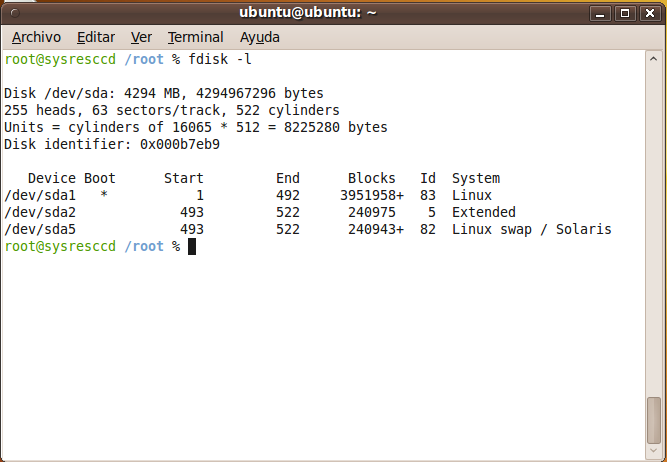Click the '492' end value of sda1
The image size is (667, 462).
288,195
